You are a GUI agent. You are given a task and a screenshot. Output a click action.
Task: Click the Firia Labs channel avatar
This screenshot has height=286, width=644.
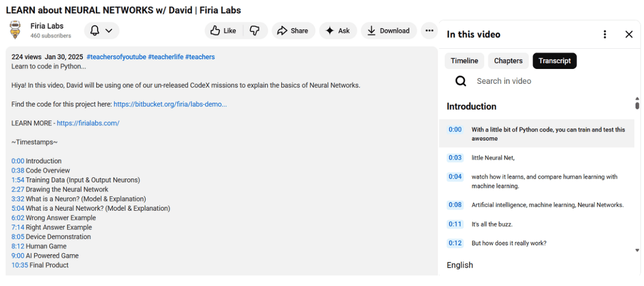16,30
